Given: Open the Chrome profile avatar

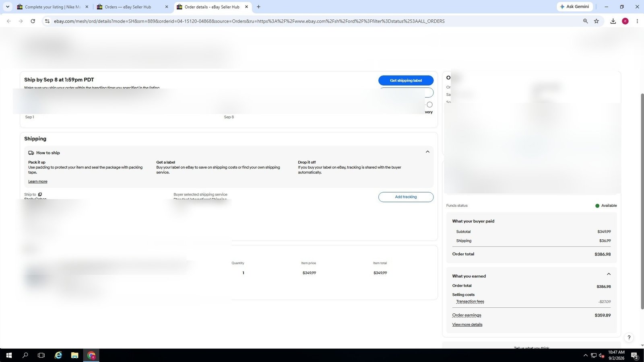Looking at the screenshot, I should [x=625, y=21].
